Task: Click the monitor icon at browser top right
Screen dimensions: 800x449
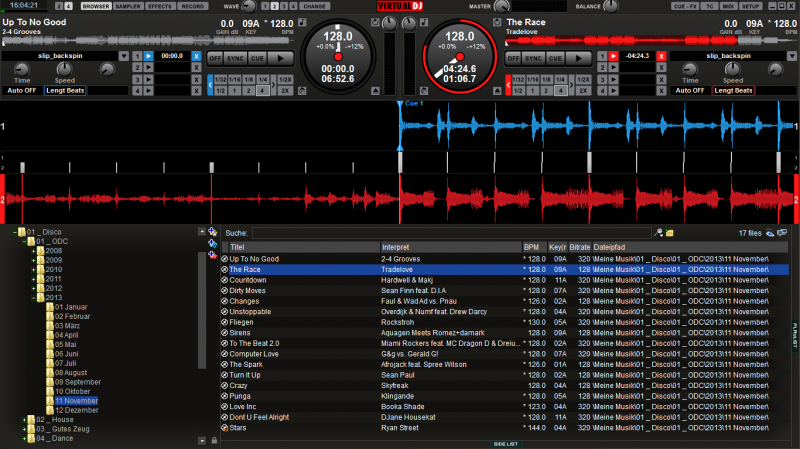Action: coord(782,233)
